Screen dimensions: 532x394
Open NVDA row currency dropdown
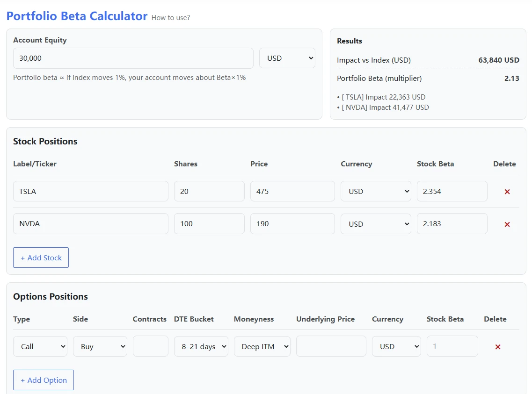[375, 224]
